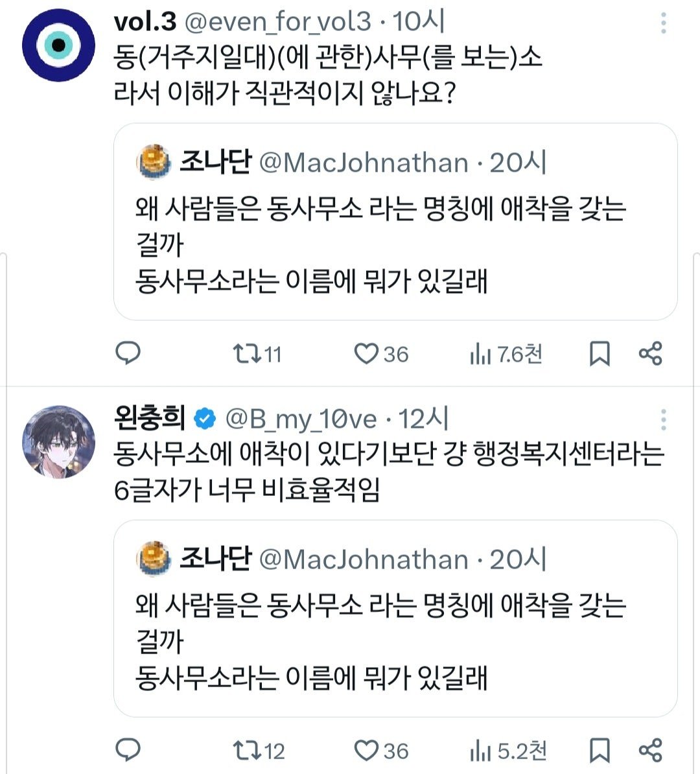Screen dimensions: 700x774
Task: Retweet 왼충희's tweet with 12 retweets
Action: pyautogui.click(x=259, y=751)
